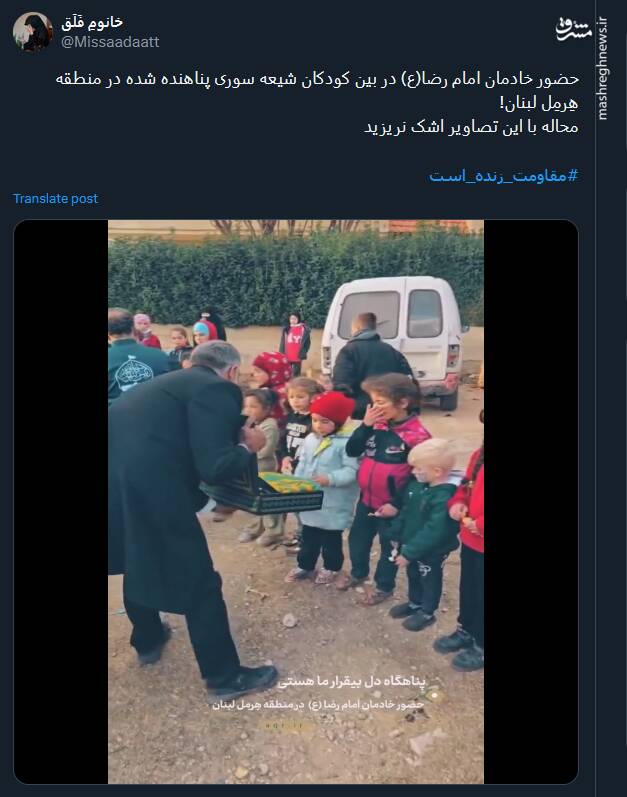Screen dimensions: 627x797
Task: Click the black area left of the video
Action: coord(61,501)
